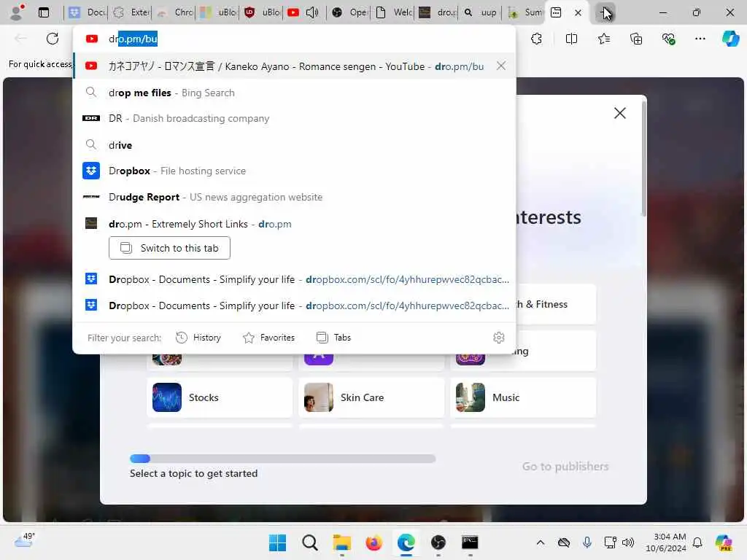This screenshot has height=560, width=747.
Task: Switch to the Welc tab
Action: (x=393, y=12)
